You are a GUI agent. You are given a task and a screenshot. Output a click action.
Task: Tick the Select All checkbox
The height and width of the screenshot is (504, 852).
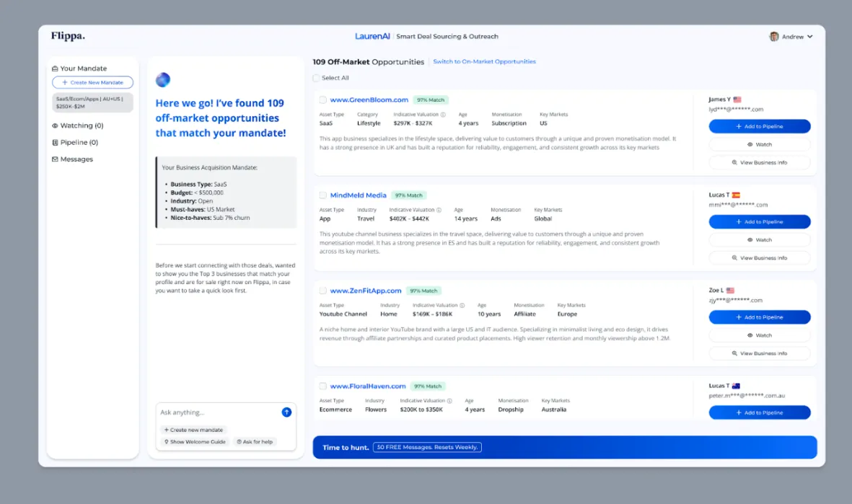(x=316, y=78)
